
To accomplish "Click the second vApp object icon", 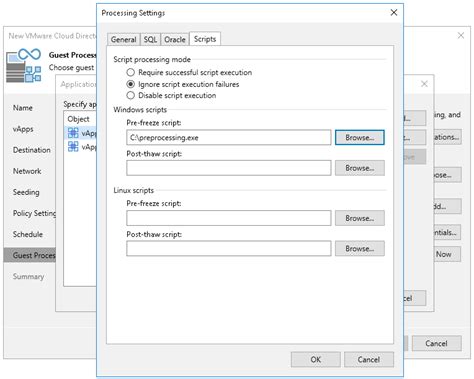I will click(x=73, y=146).
